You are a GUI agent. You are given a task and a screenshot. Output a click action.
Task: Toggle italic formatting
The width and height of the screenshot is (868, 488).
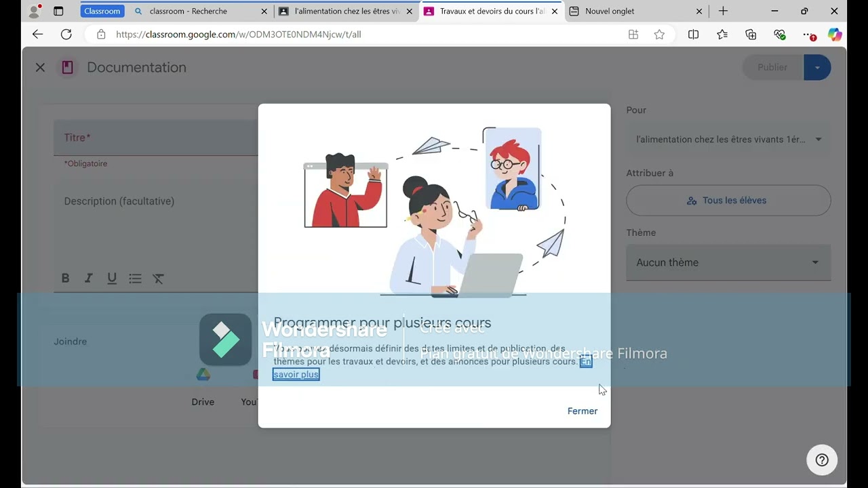(x=88, y=278)
